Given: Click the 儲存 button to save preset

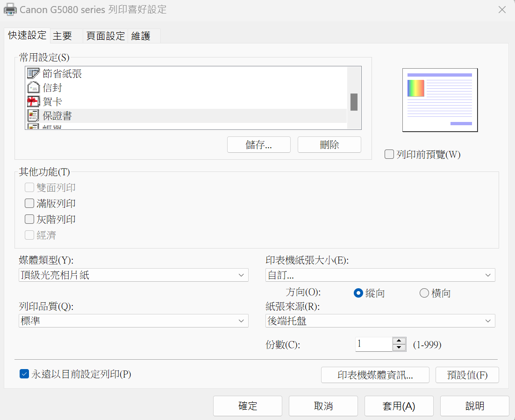Looking at the screenshot, I should (x=258, y=144).
